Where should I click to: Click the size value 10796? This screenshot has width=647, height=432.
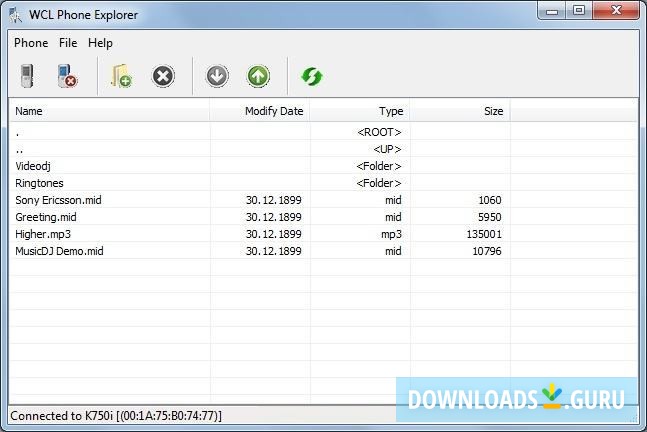pyautogui.click(x=487, y=251)
